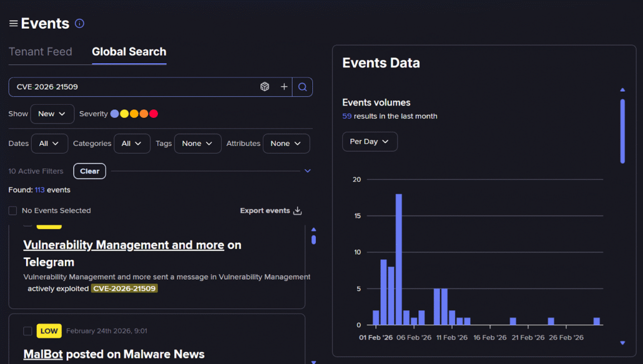643x364 pixels.
Task: Open the Per Day interval dropdown
Action: (x=370, y=142)
